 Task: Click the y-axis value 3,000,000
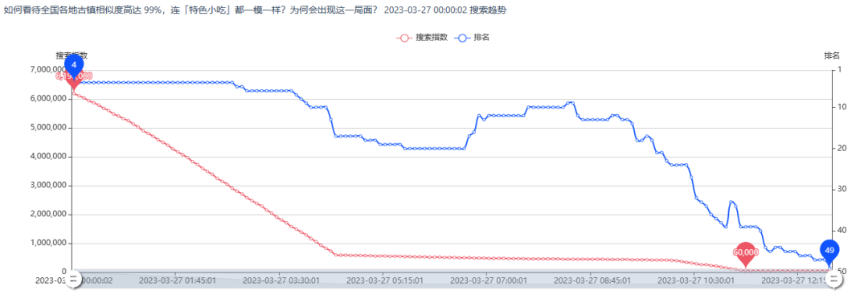(x=50, y=186)
